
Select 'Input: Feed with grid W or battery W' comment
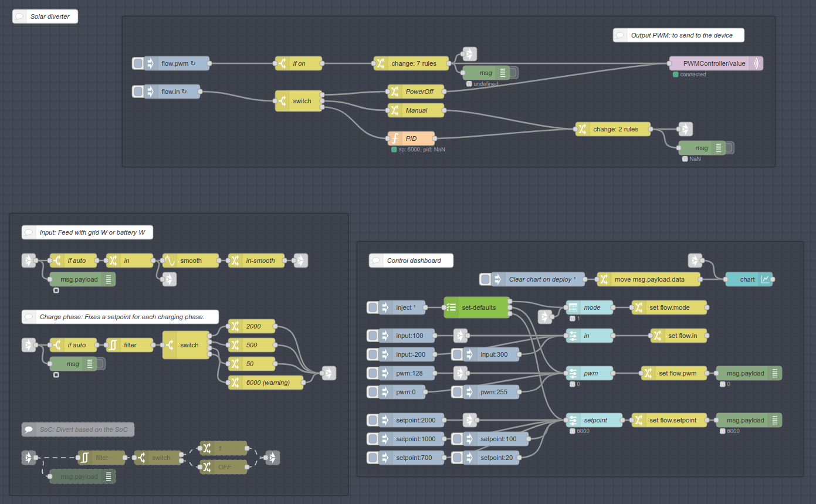pos(87,232)
